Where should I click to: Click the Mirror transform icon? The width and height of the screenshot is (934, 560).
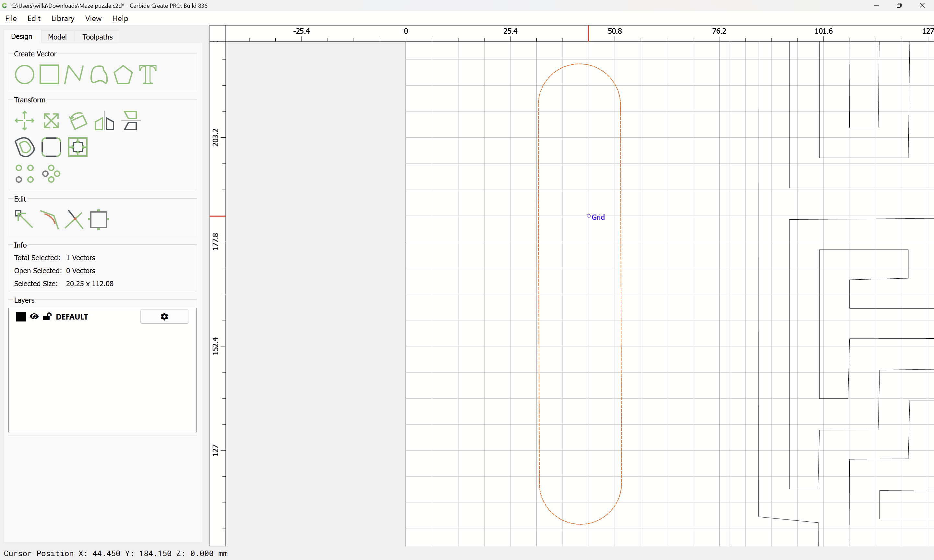[104, 121]
